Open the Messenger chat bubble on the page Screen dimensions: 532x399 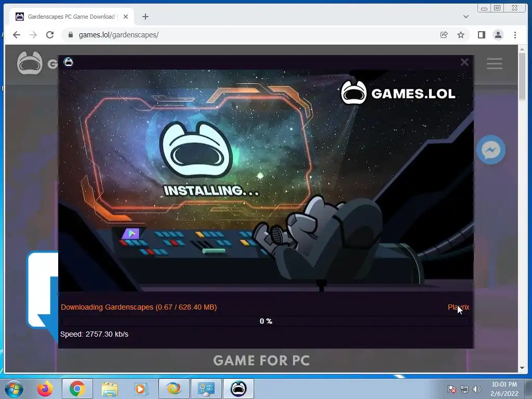coord(490,150)
